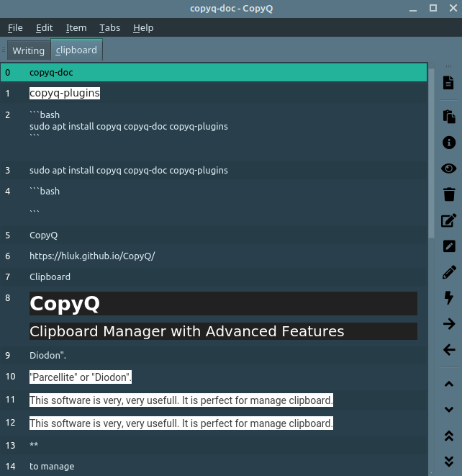Click the New Item document icon

448,83
